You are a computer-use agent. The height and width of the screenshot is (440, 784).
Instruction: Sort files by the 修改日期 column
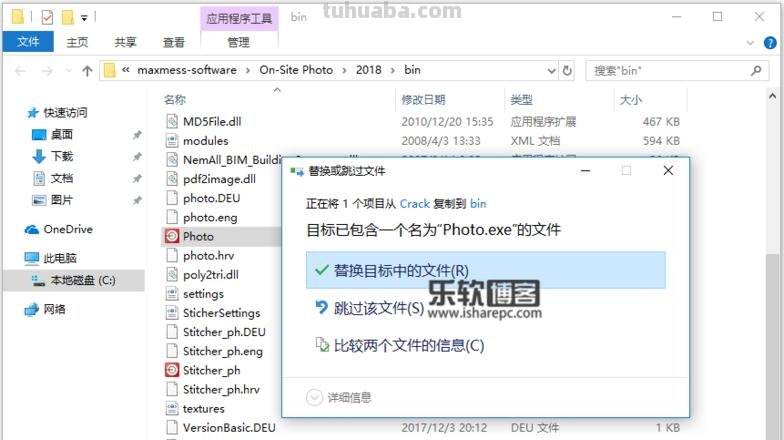(423, 100)
